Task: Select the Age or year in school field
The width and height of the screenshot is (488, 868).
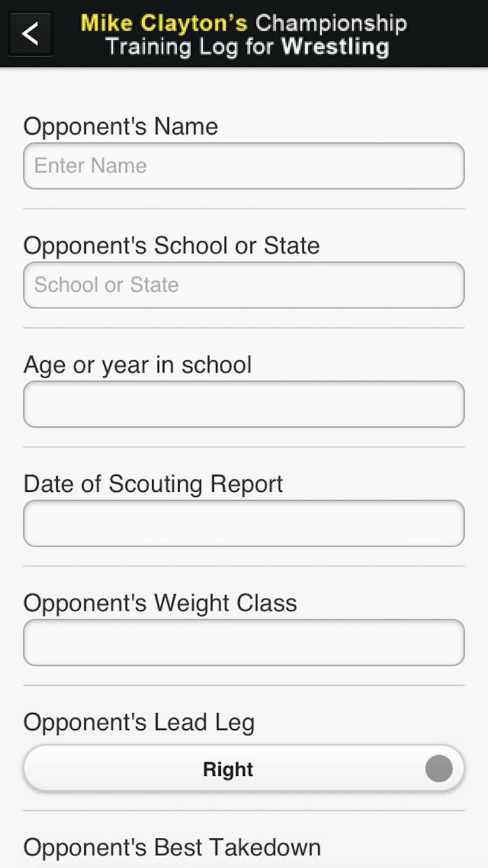Action: 243,404
